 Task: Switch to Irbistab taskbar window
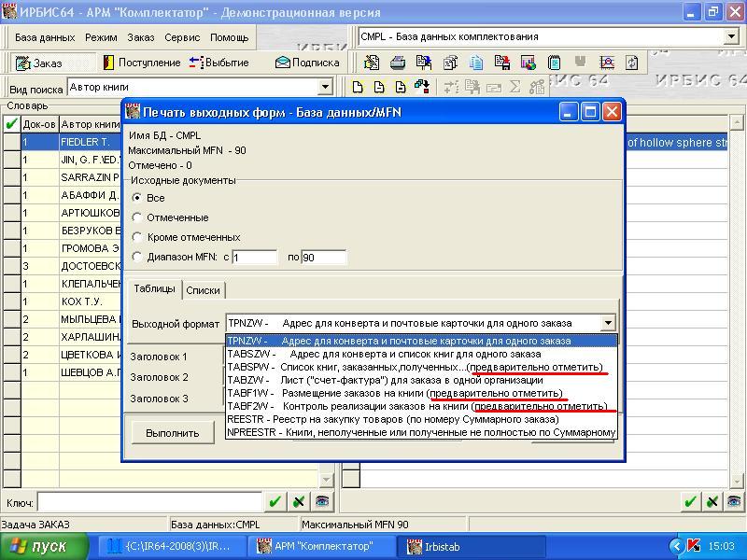[x=471, y=546]
